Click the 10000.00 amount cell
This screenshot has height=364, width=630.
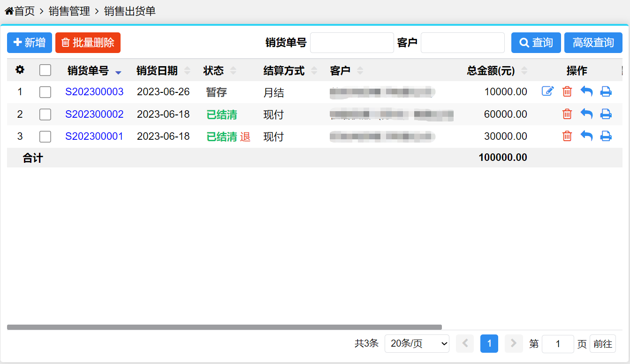coord(506,92)
